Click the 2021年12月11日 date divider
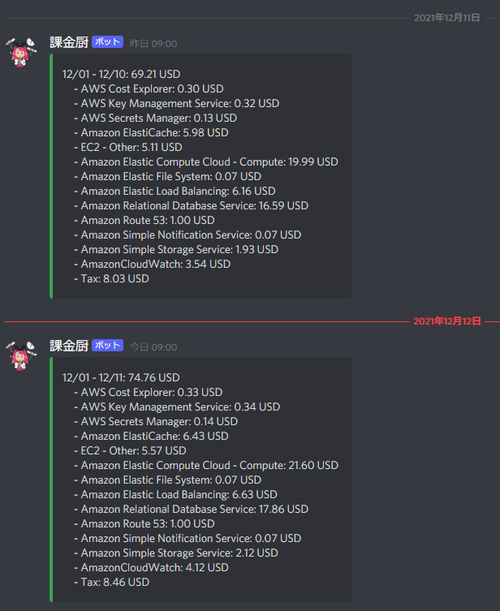The height and width of the screenshot is (611, 500). [x=447, y=18]
